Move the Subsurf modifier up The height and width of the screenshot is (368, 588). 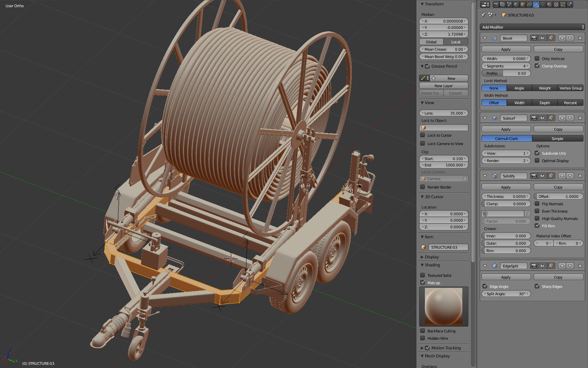click(562, 118)
